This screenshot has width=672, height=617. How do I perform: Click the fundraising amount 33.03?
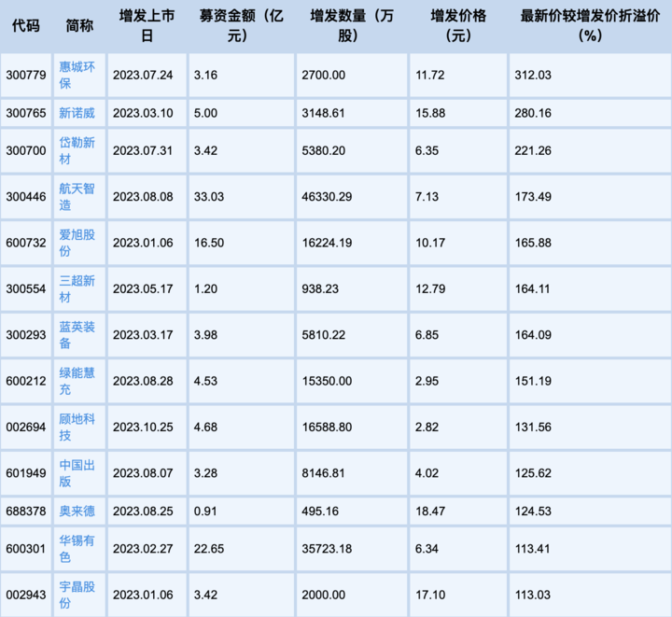tap(209, 197)
